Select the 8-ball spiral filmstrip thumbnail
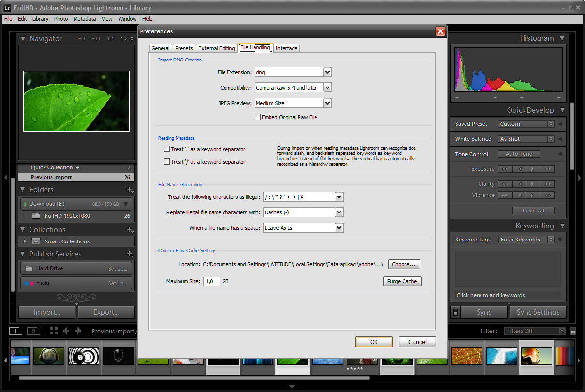This screenshot has height=392, width=585. coord(84,356)
